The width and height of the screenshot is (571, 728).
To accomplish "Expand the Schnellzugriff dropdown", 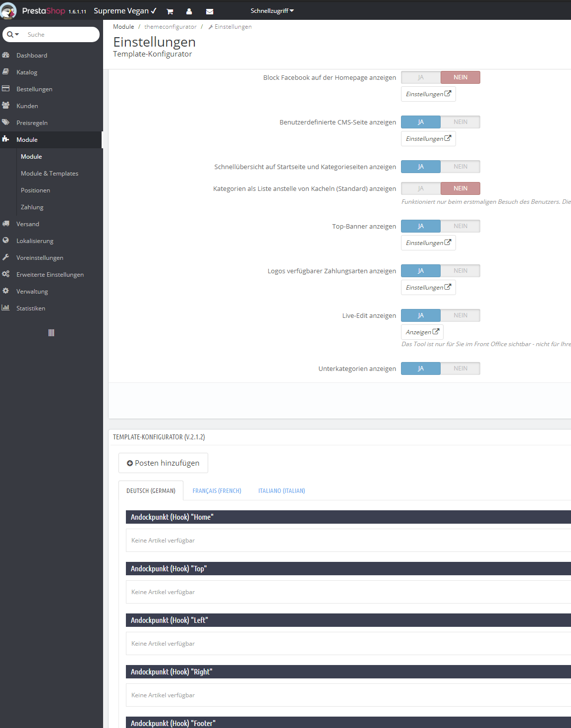I will (272, 11).
